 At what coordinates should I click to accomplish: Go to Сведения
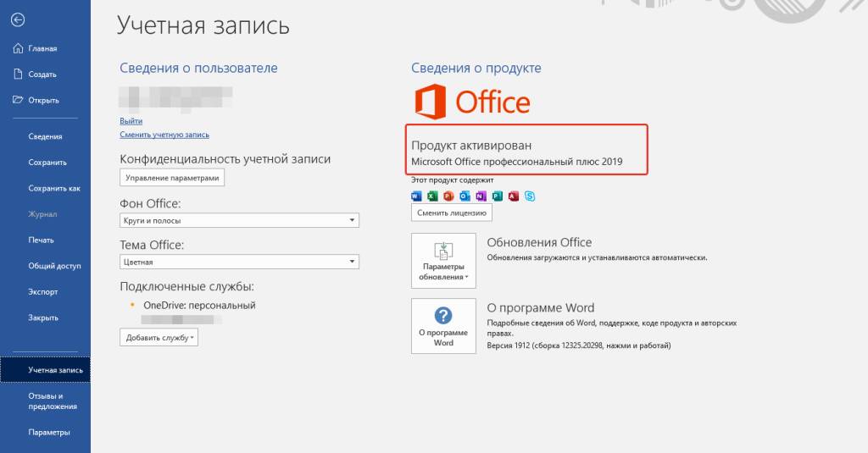click(x=45, y=136)
